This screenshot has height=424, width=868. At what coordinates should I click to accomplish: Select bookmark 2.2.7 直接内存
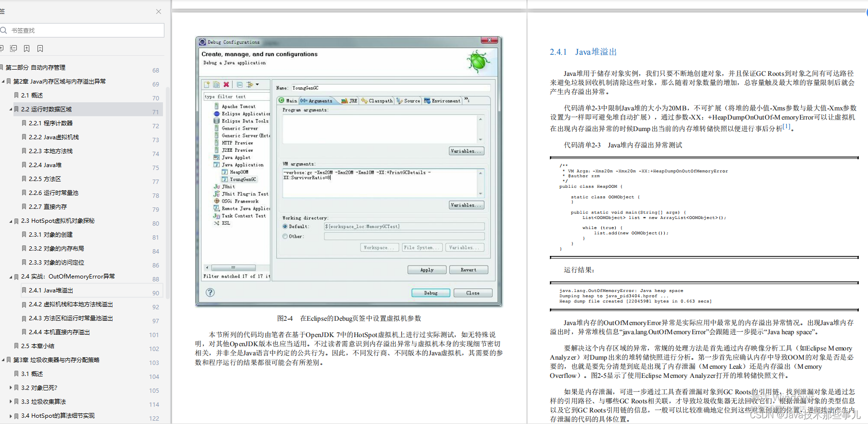pos(48,207)
